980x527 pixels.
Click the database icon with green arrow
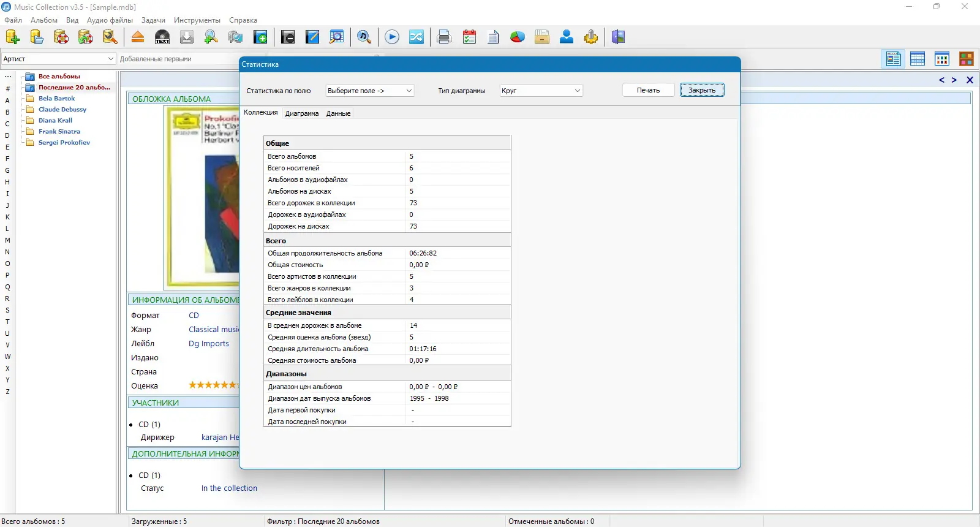[x=86, y=37]
